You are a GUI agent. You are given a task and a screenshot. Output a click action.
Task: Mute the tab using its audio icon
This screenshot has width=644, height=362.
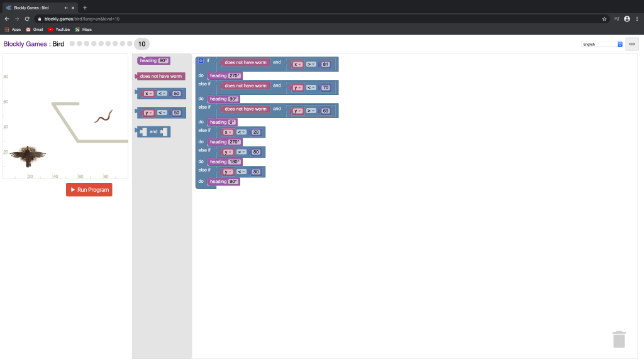(x=66, y=8)
